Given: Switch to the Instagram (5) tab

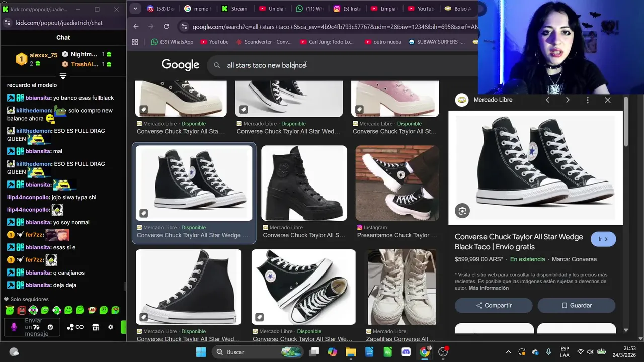Looking at the screenshot, I should pos(347,9).
